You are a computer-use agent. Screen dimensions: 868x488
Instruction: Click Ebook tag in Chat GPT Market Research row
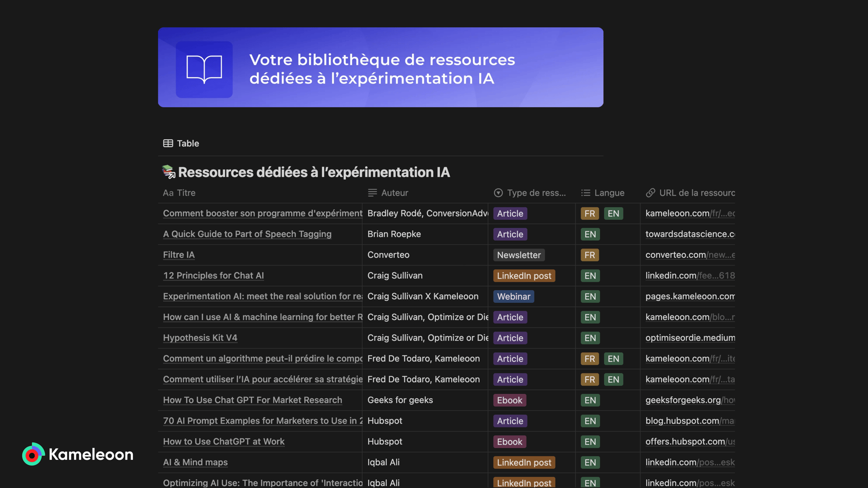click(510, 400)
